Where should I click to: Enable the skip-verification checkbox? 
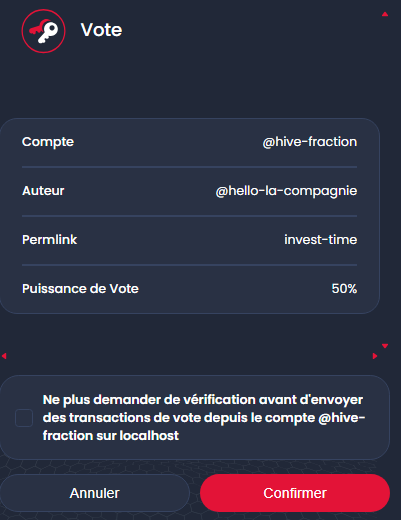coord(24,418)
